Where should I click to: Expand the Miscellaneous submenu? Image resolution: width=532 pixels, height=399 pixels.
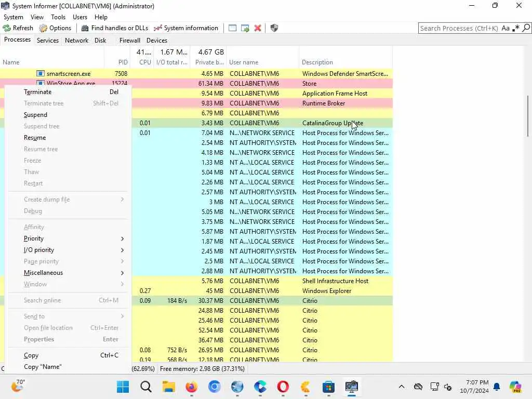[68, 273]
